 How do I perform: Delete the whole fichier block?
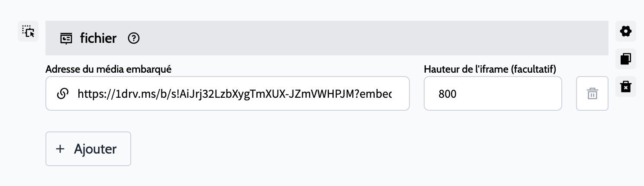[x=625, y=87]
